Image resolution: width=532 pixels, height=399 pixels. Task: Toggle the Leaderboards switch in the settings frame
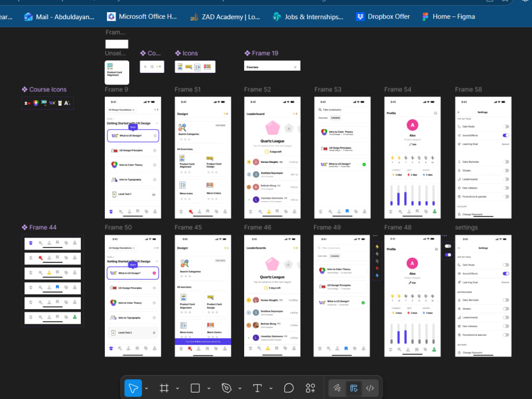(506, 317)
